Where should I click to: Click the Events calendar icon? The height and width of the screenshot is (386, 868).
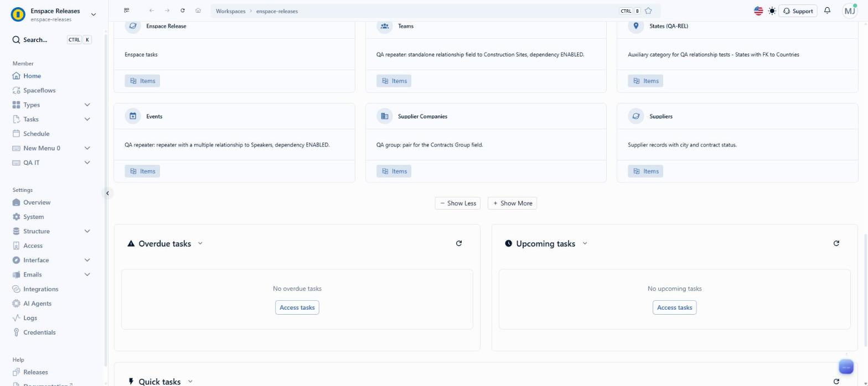(x=133, y=116)
